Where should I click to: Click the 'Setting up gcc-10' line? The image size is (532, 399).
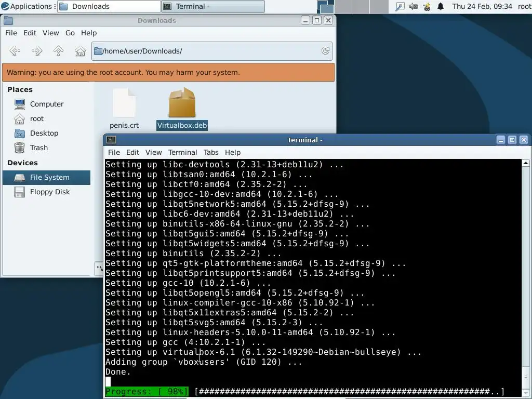coord(188,283)
